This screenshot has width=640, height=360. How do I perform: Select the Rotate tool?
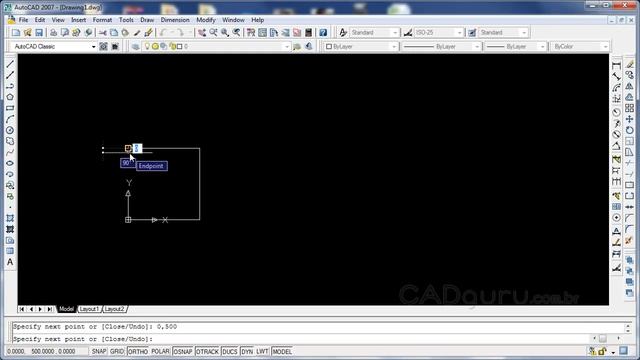click(629, 130)
